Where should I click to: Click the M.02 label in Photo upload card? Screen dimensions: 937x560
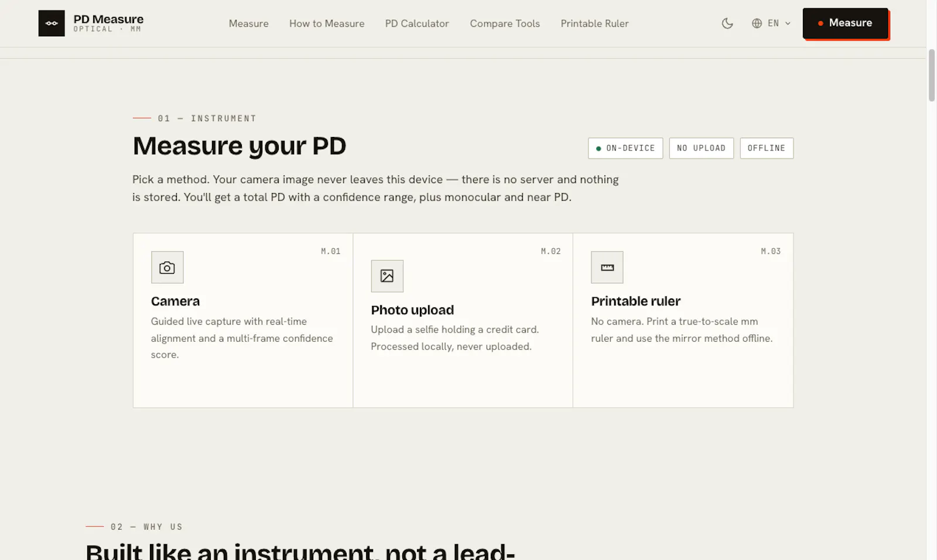[x=551, y=251]
